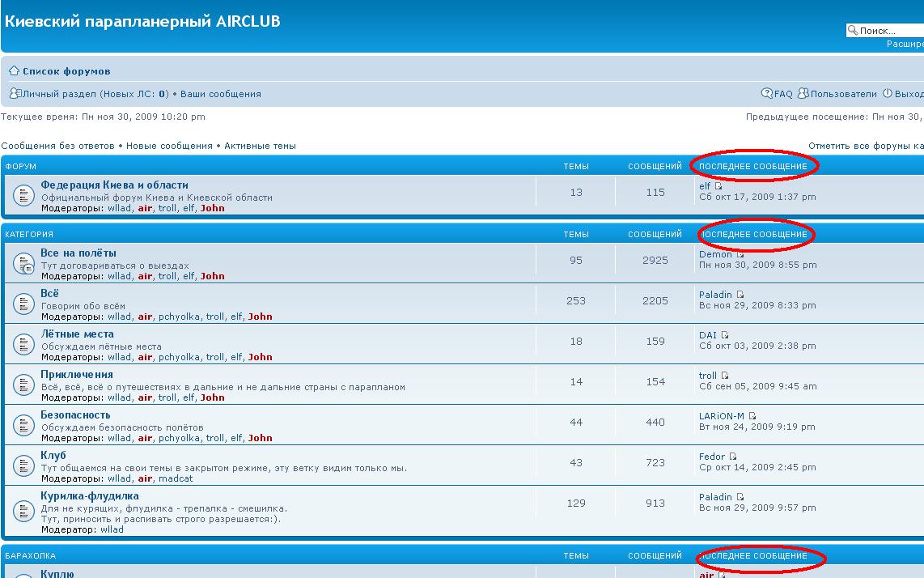Click the FAQ question mark icon

(767, 94)
